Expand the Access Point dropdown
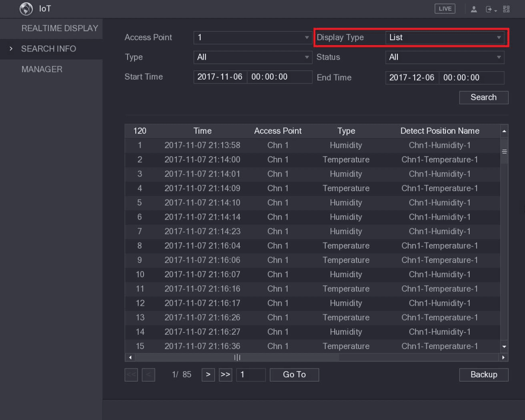The width and height of the screenshot is (525, 420). 253,38
